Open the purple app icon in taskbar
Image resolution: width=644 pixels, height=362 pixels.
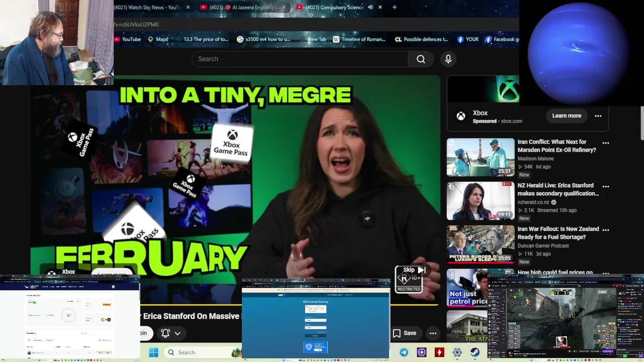pyautogui.click(x=422, y=352)
